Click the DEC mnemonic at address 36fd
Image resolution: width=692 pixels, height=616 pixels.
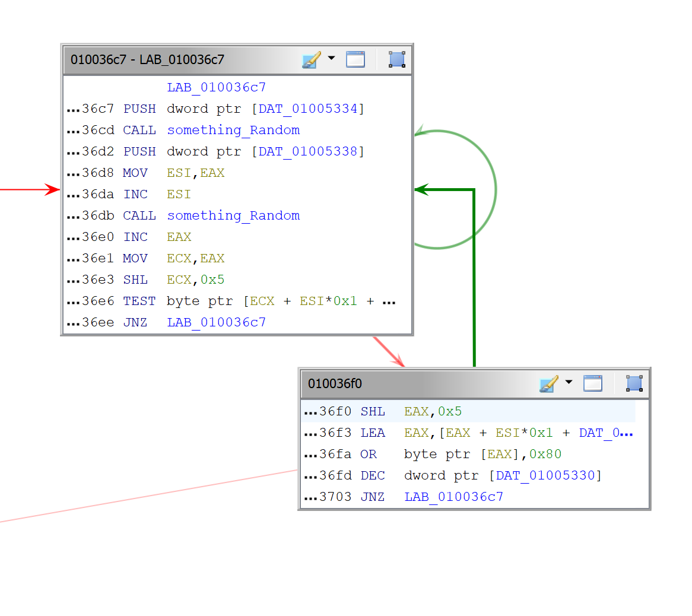point(373,476)
